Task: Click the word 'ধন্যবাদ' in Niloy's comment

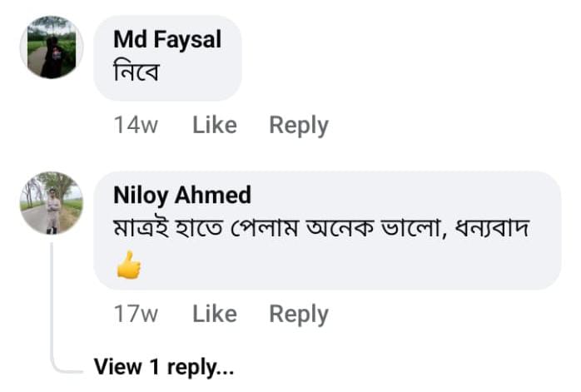Action: (x=492, y=228)
